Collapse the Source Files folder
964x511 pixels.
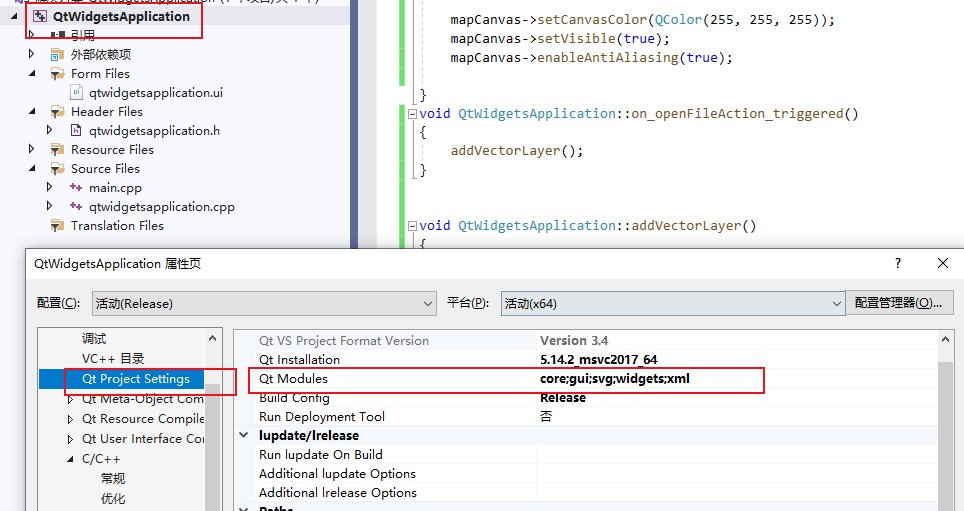tap(32, 169)
